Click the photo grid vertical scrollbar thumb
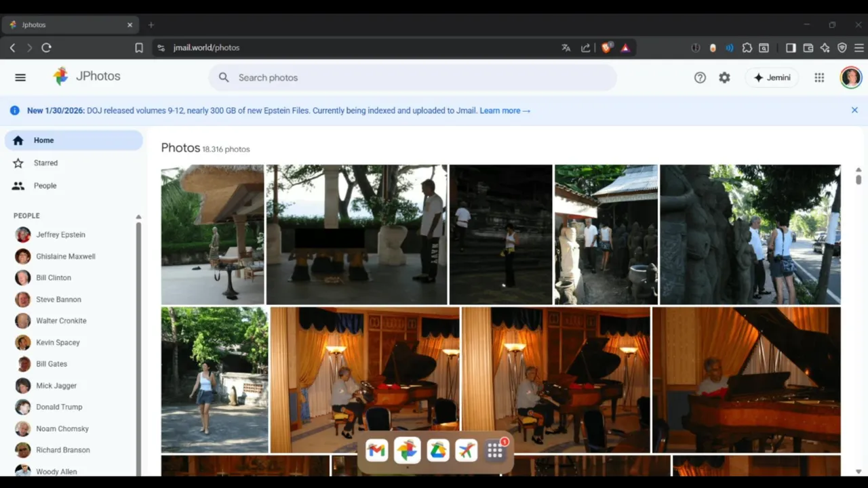Image resolution: width=868 pixels, height=488 pixels. 859,178
